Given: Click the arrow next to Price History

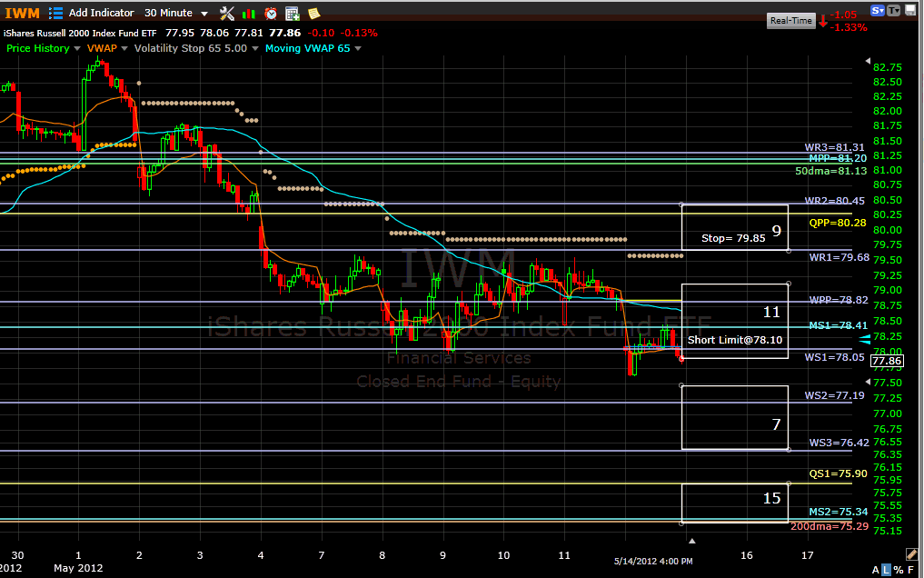Looking at the screenshot, I should pyautogui.click(x=77, y=49).
